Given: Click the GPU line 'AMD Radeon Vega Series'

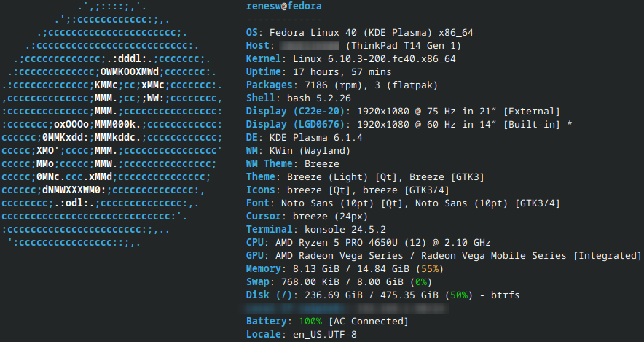Looking at the screenshot, I should pyautogui.click(x=444, y=256).
